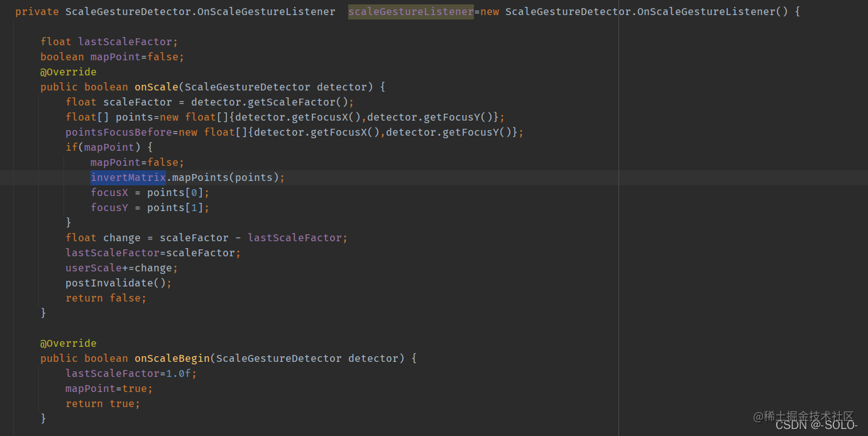This screenshot has height=436, width=868.
Task: Click the focusX assignment variable
Action: (x=109, y=192)
